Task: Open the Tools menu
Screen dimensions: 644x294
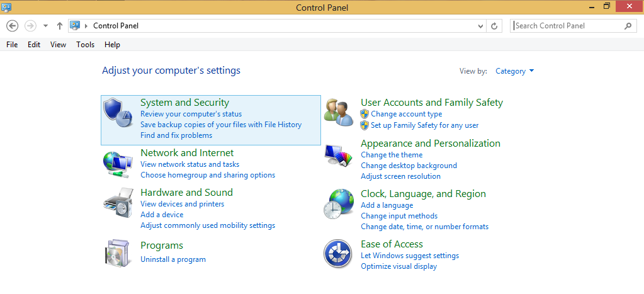Action: click(85, 44)
